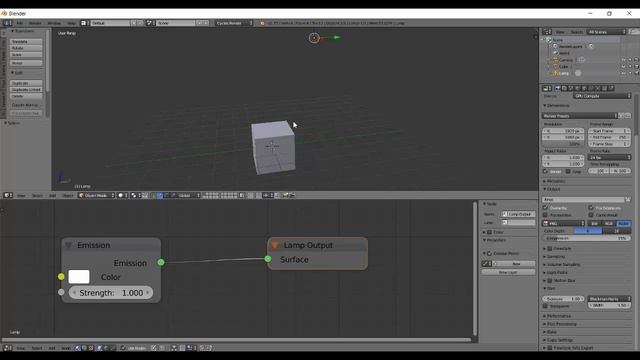Add a render preset with plus icon
640x360 pixels.
(x=621, y=116)
